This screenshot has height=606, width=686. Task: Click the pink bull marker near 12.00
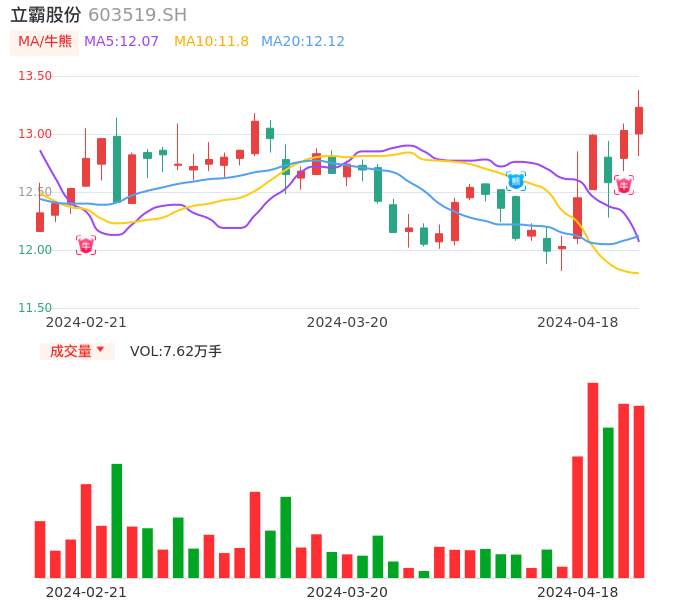click(86, 245)
